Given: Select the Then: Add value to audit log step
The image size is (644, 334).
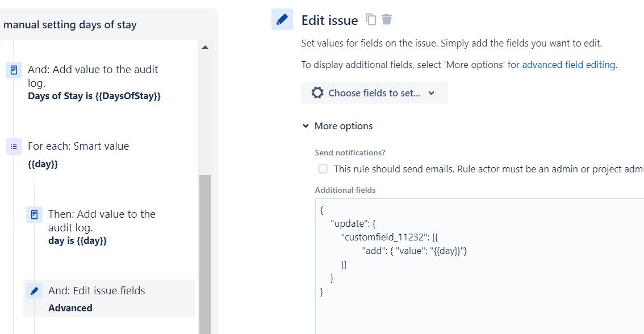Looking at the screenshot, I should coord(102,227).
